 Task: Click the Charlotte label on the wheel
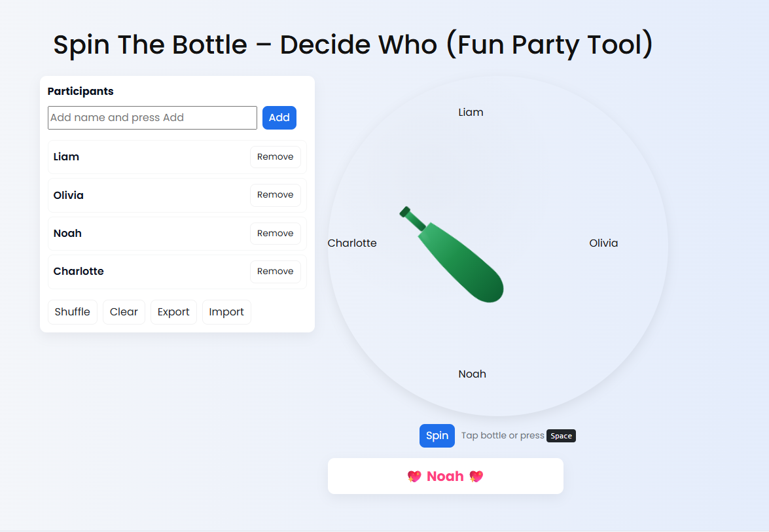click(x=352, y=243)
